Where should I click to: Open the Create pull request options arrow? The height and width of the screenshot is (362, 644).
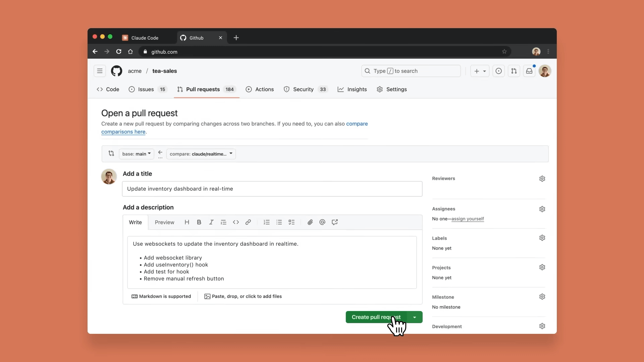click(415, 317)
